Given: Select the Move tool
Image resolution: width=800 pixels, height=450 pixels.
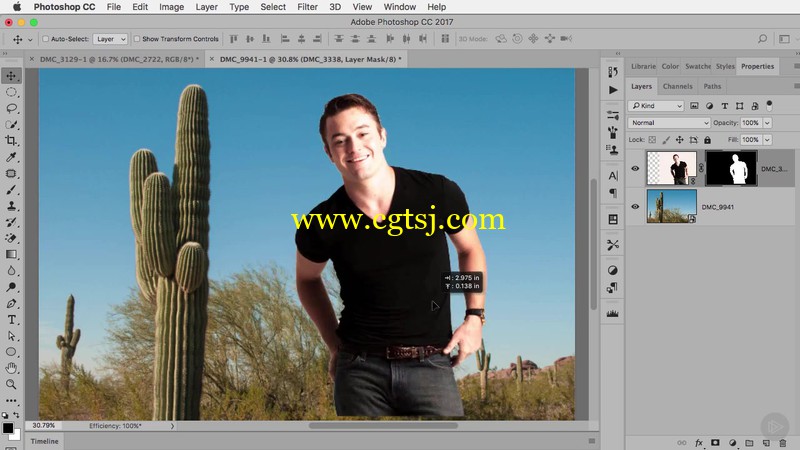Looking at the screenshot, I should (11, 76).
